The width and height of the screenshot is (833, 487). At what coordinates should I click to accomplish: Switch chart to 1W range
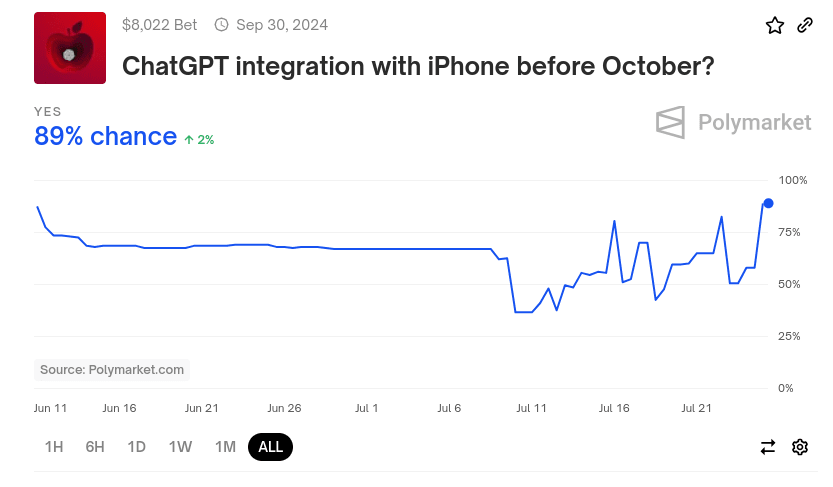180,447
